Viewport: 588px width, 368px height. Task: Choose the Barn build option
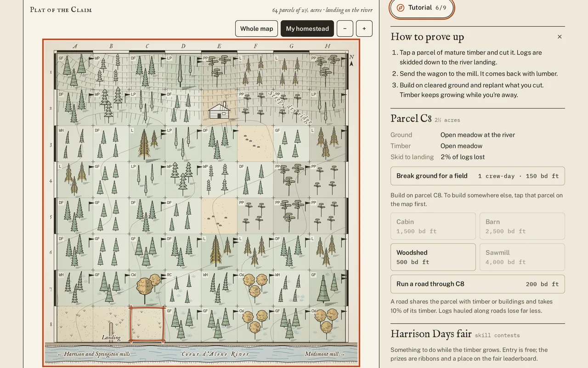pyautogui.click(x=522, y=226)
